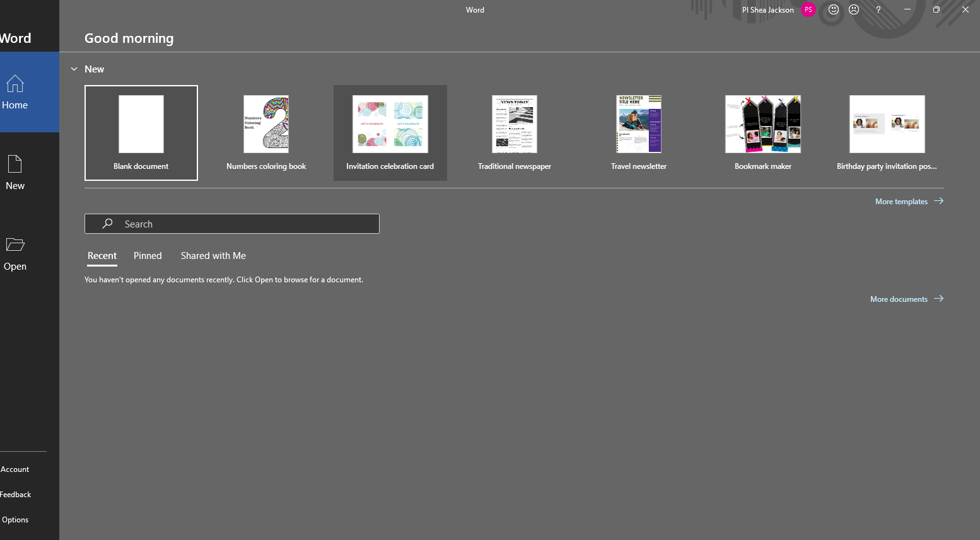Image resolution: width=980 pixels, height=540 pixels.
Task: Select the Home icon in the sidebar
Action: click(15, 84)
